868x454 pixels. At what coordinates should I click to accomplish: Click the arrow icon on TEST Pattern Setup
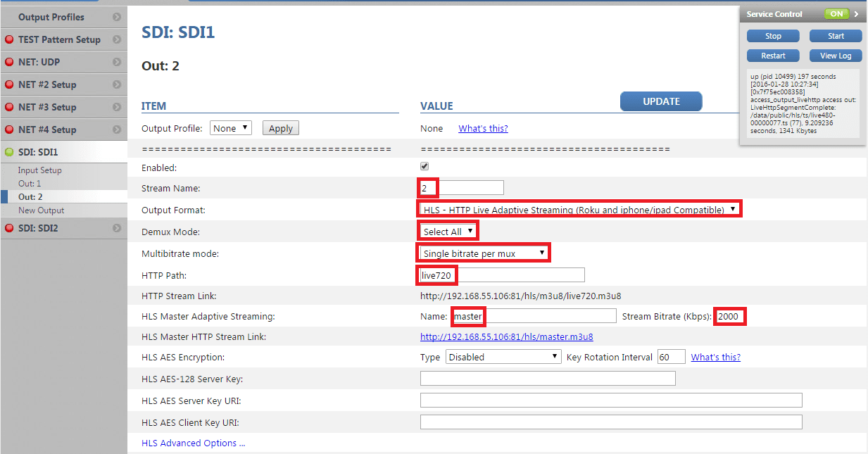coord(117,39)
